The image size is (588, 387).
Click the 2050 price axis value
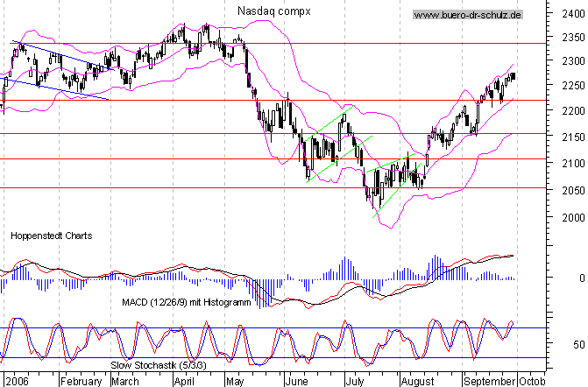[573, 190]
